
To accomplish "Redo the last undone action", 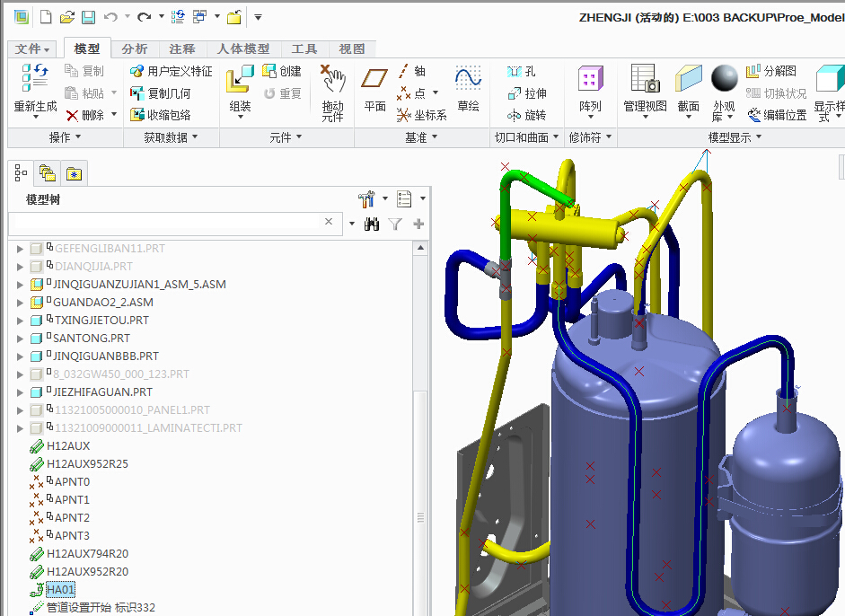I will 144,17.
